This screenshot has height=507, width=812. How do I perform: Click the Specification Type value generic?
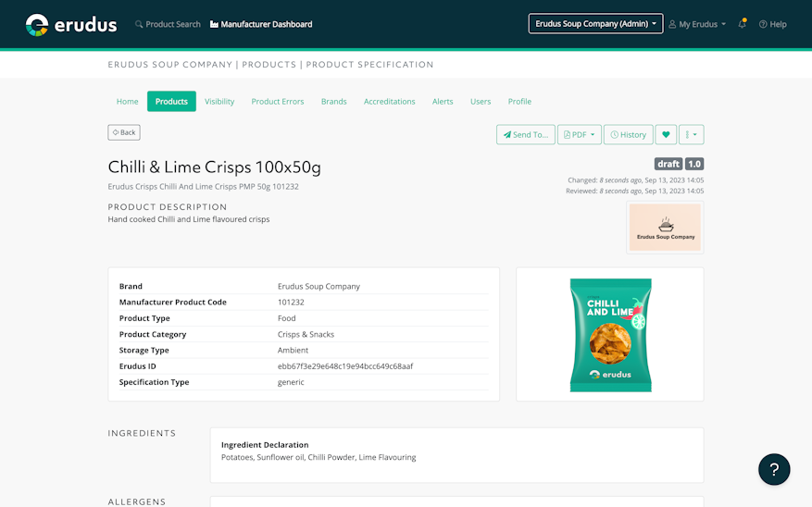tap(291, 382)
